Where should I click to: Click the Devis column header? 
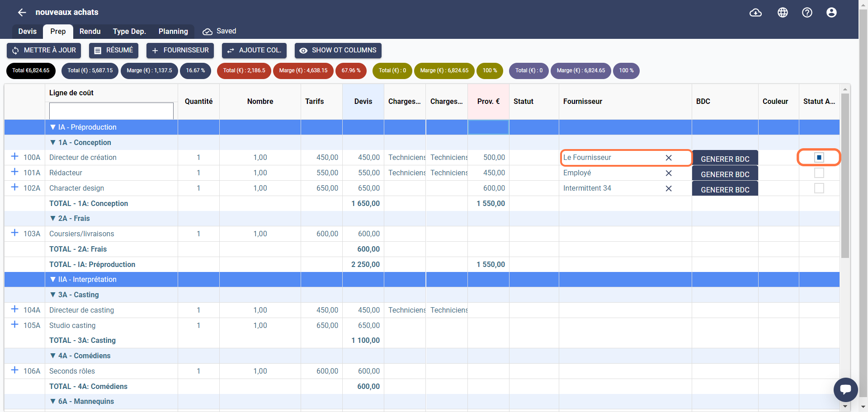click(x=363, y=102)
